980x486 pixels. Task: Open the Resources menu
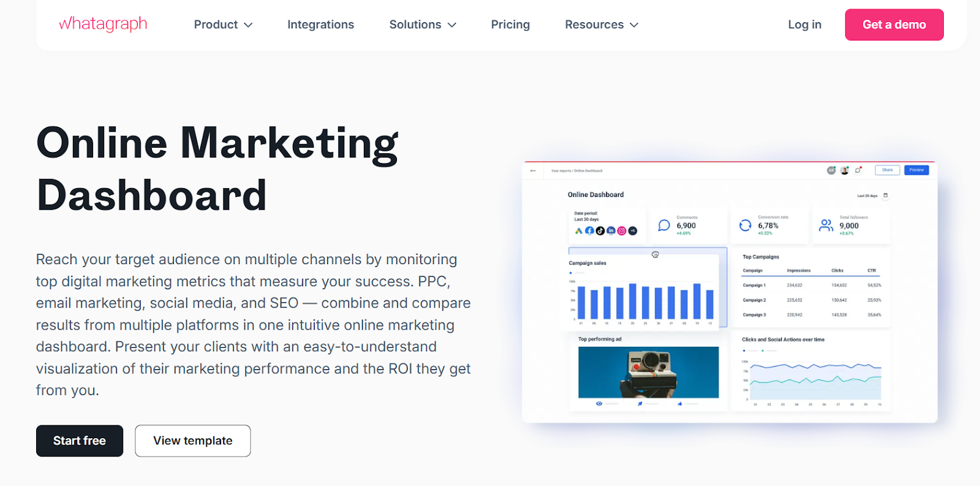[x=601, y=25]
